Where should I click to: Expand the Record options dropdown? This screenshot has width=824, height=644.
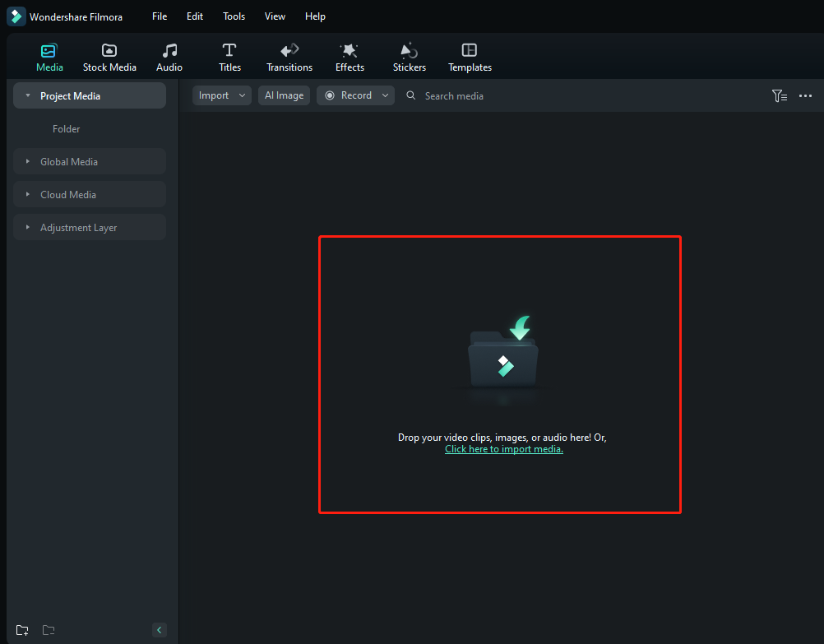point(384,95)
